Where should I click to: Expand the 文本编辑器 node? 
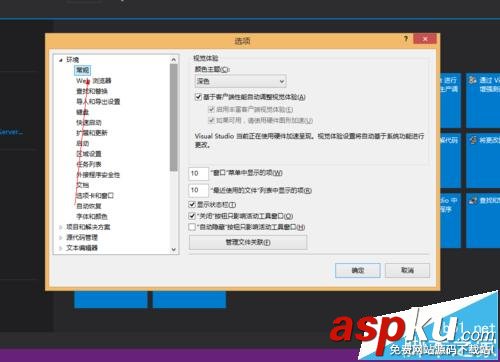tap(61, 248)
